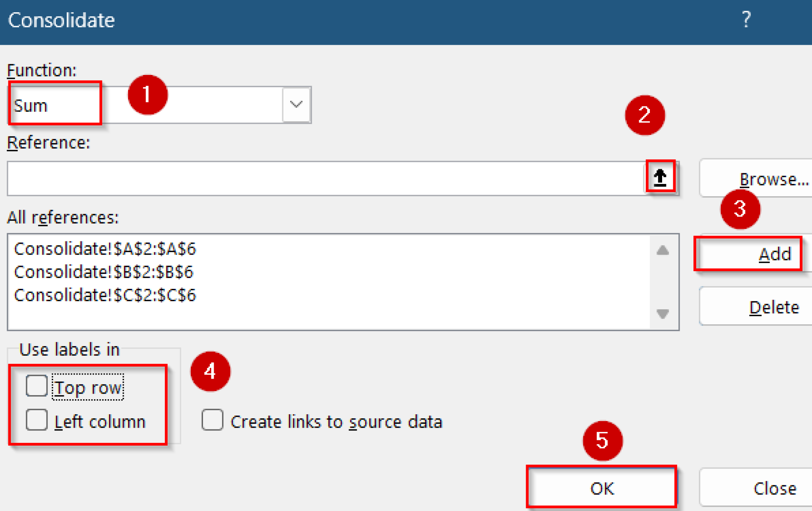Viewport: 812px width, 511px height.
Task: Select reference Consolidate!$B$2:$B$6
Action: [x=103, y=272]
